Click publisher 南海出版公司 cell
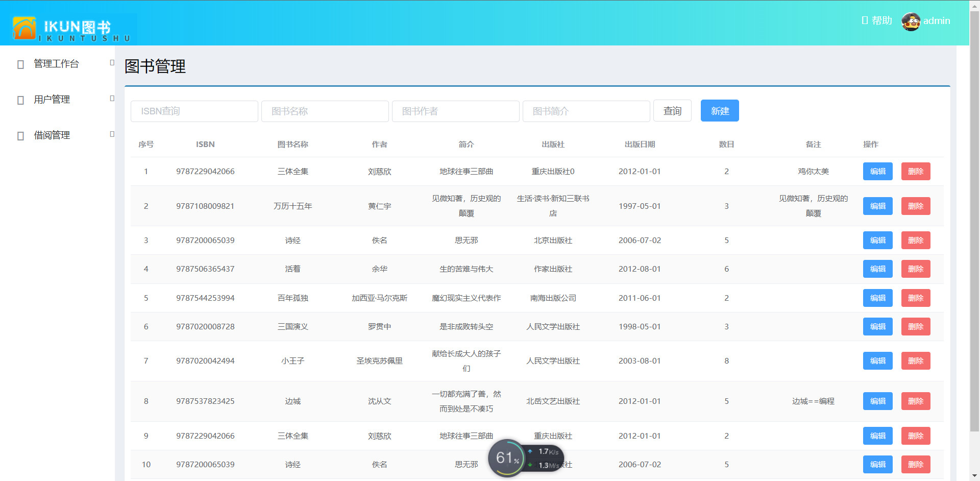 coord(553,298)
